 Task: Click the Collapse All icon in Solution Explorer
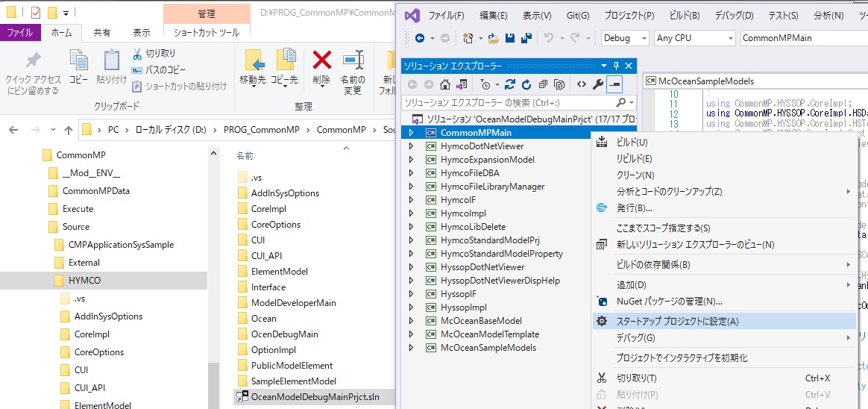coord(544,84)
